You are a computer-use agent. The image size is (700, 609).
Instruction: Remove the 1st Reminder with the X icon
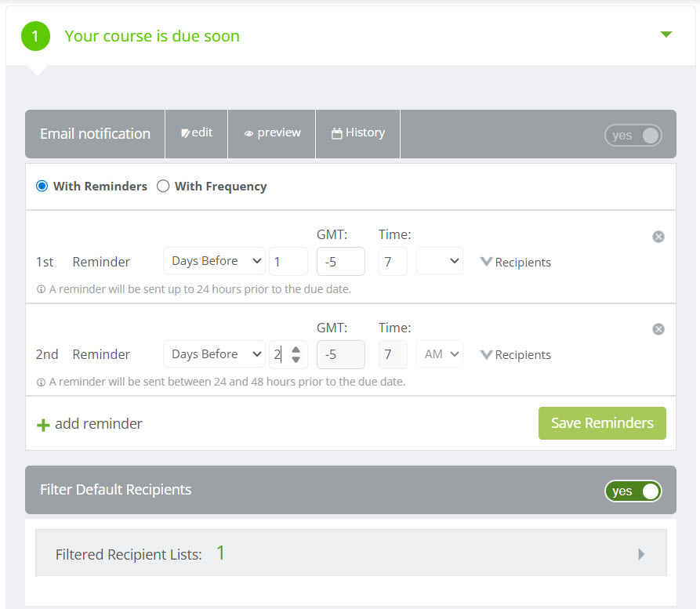point(658,237)
